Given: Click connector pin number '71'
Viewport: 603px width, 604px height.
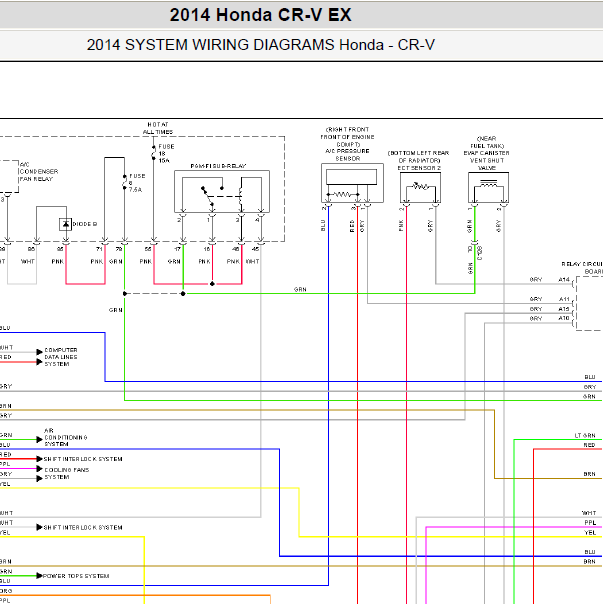Looking at the screenshot, I should tap(99, 249).
